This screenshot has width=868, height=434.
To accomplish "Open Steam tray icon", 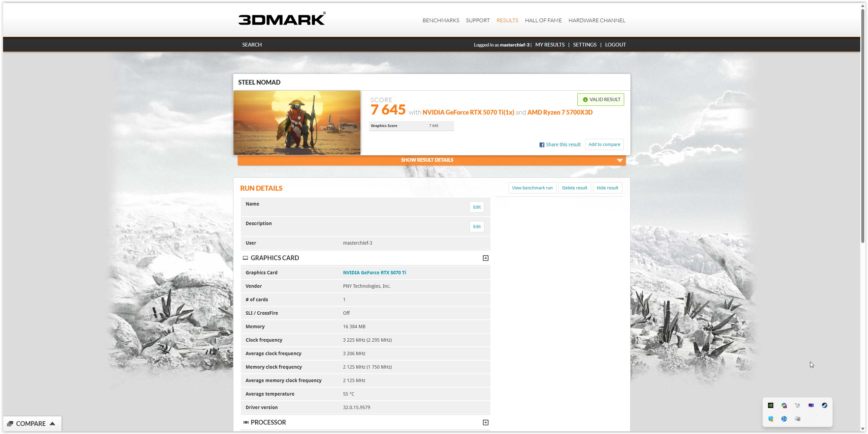I will pos(824,405).
